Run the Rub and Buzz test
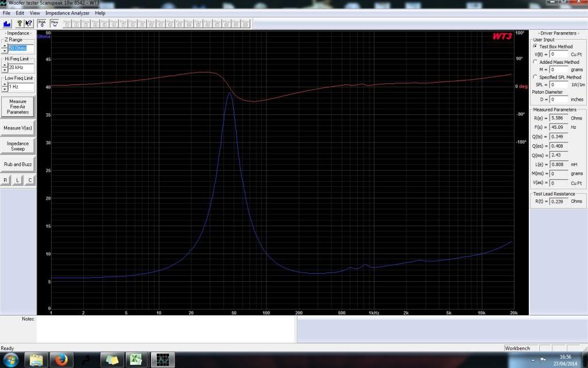 tap(18, 164)
